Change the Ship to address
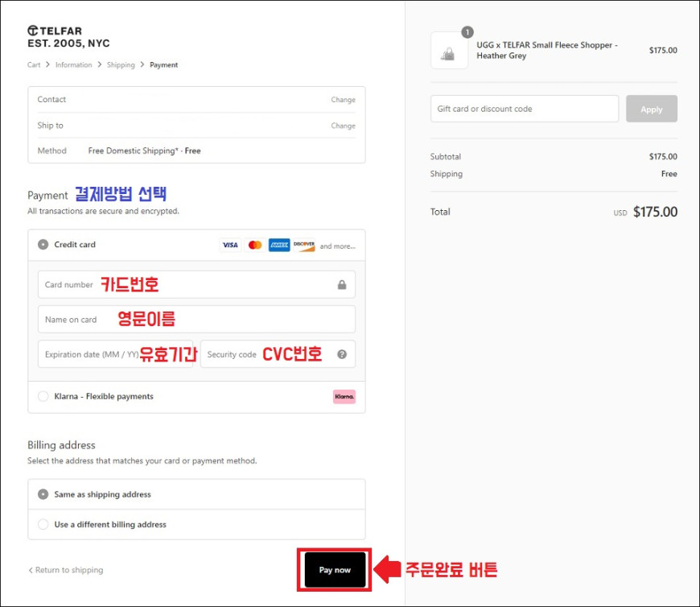 344,126
